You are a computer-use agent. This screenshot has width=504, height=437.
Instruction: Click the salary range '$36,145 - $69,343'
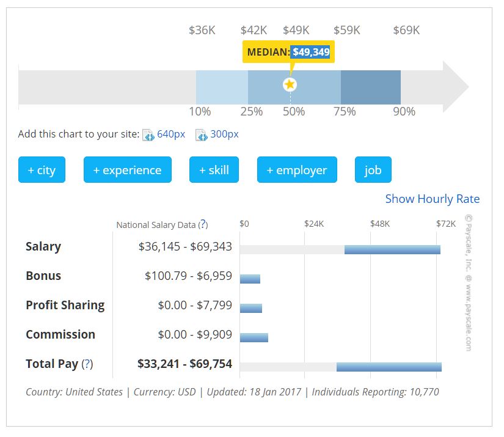point(185,247)
